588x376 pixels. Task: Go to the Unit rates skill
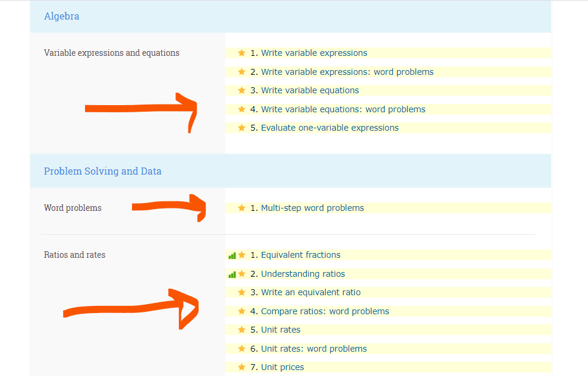point(281,330)
